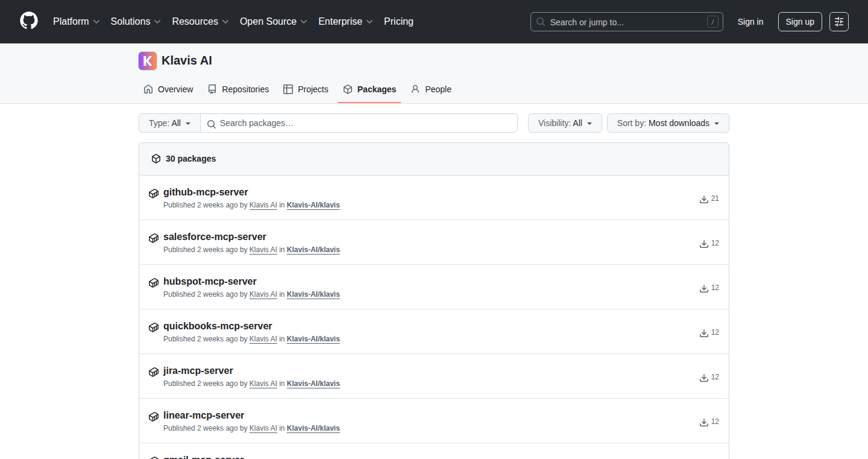The image size is (868, 459).
Task: Focus the Search packages input field
Action: pyautogui.click(x=359, y=123)
